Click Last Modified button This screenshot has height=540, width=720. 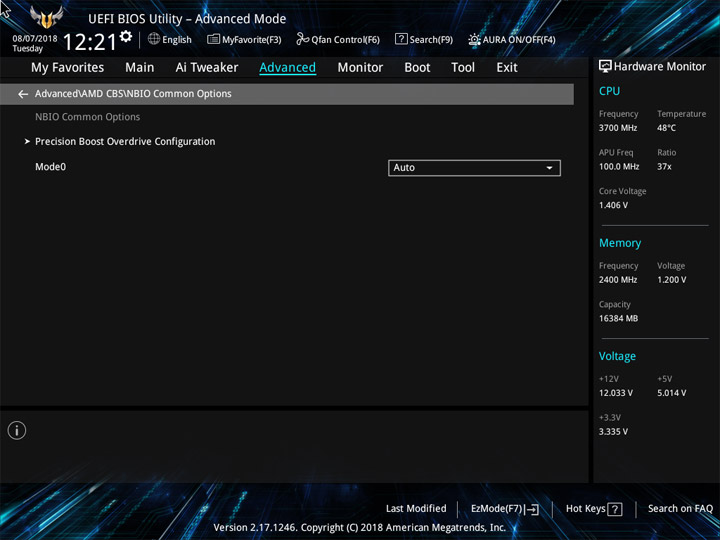(416, 508)
